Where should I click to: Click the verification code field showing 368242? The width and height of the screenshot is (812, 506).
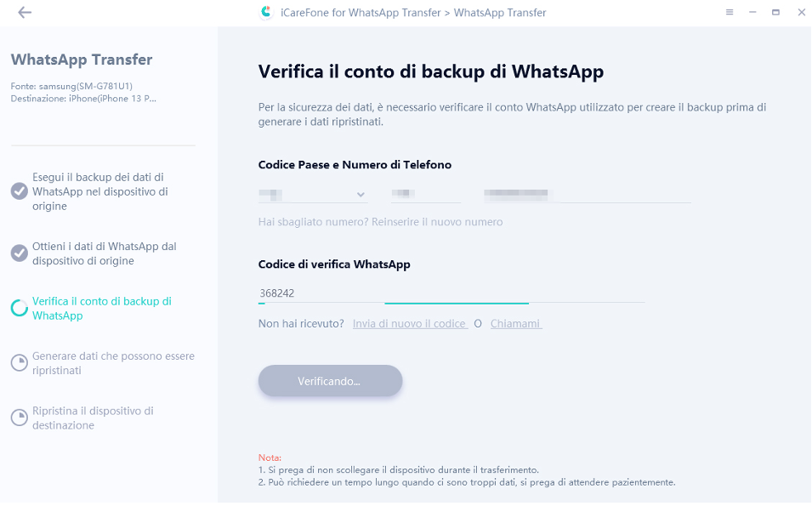tap(451, 293)
